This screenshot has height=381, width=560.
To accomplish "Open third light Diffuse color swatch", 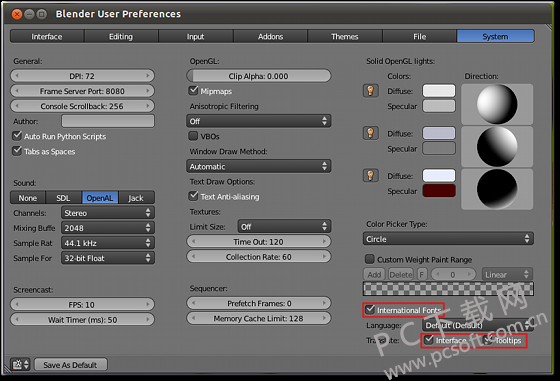I will tap(439, 176).
